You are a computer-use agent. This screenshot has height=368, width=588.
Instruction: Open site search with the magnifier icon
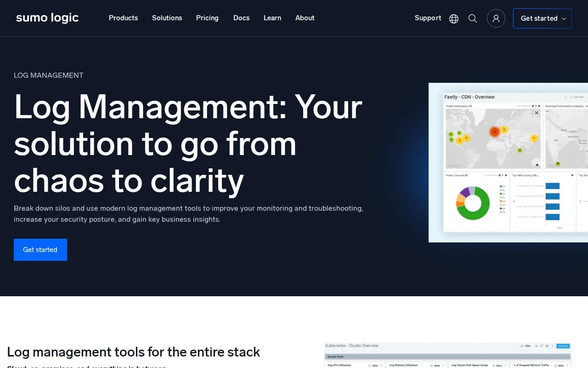(x=473, y=18)
